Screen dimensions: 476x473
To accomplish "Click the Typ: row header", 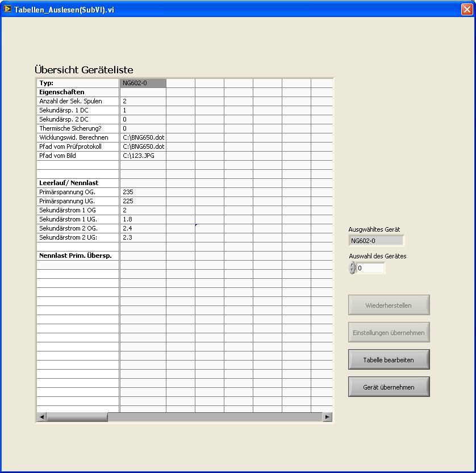I will click(78, 83).
